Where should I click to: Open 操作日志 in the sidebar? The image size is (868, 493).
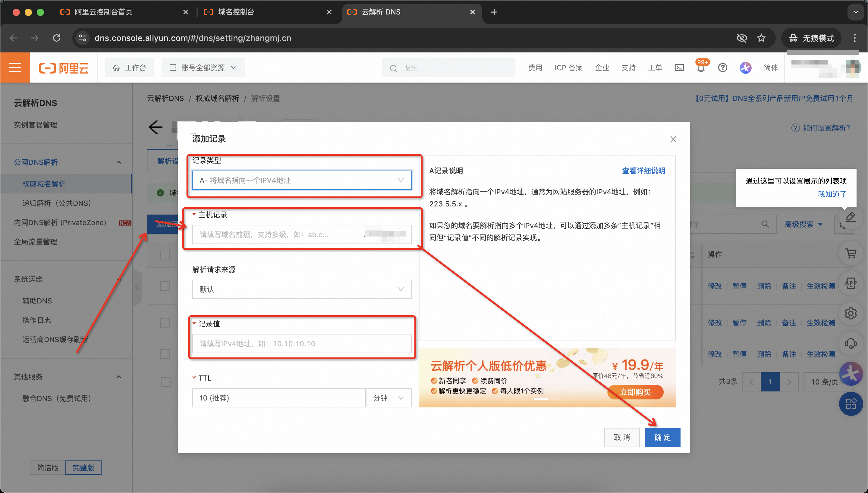36,320
